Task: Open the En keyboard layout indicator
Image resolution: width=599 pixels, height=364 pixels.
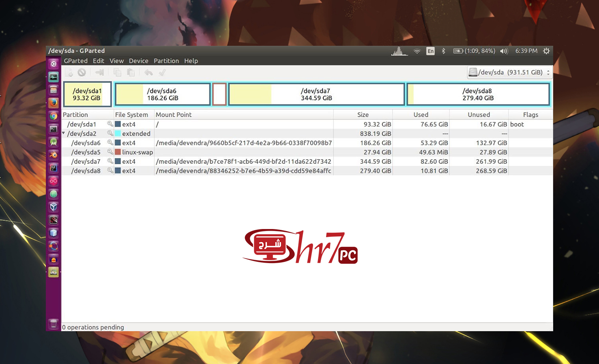Action: click(x=430, y=51)
